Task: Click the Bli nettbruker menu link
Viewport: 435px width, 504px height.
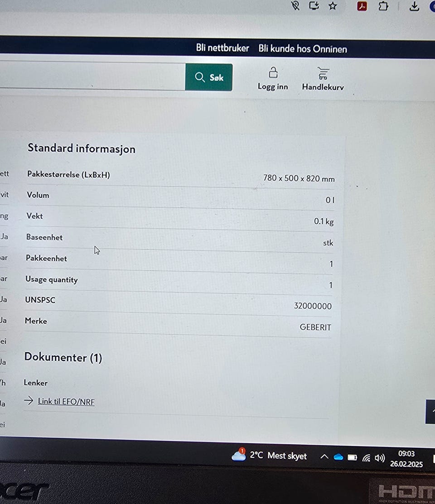Action: point(222,48)
